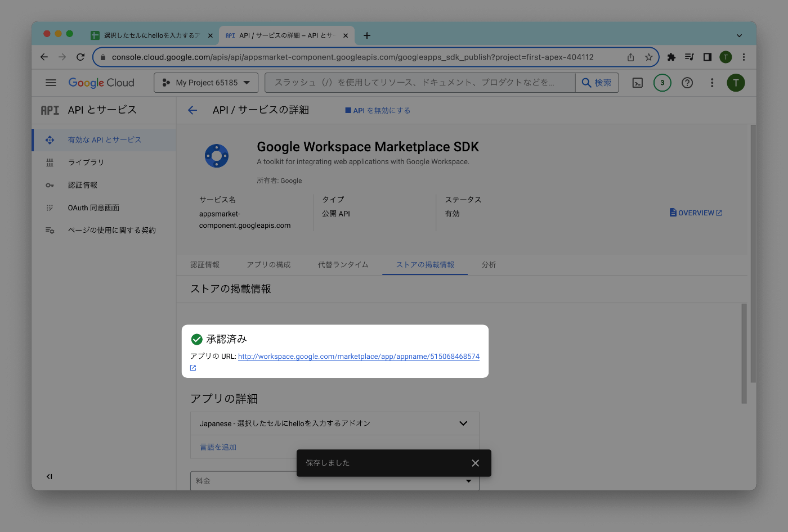Open My Project 65185 project picker
Image resolution: width=788 pixels, height=532 pixels.
[x=206, y=83]
